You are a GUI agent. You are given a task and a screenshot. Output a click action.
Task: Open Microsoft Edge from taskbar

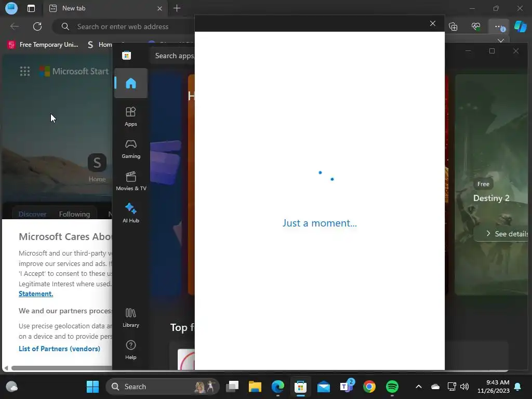click(278, 387)
